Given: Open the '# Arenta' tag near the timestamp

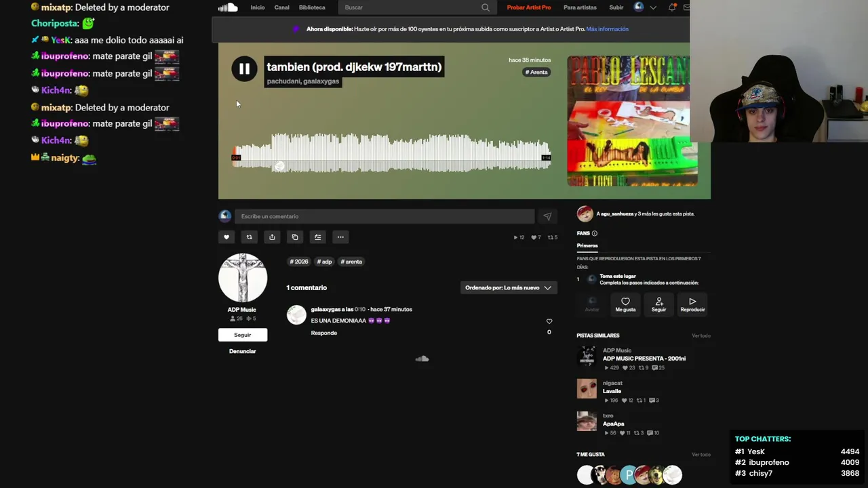Looking at the screenshot, I should pos(536,72).
